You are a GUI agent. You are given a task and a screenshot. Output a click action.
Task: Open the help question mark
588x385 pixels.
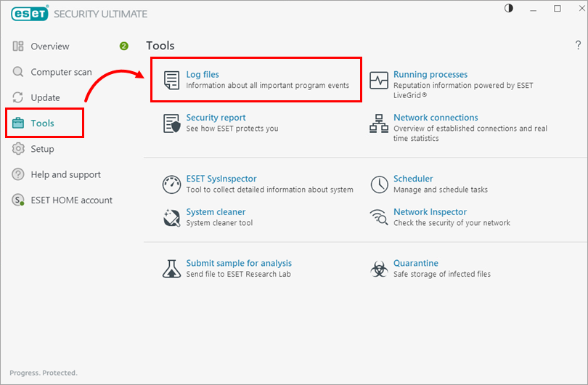point(579,46)
